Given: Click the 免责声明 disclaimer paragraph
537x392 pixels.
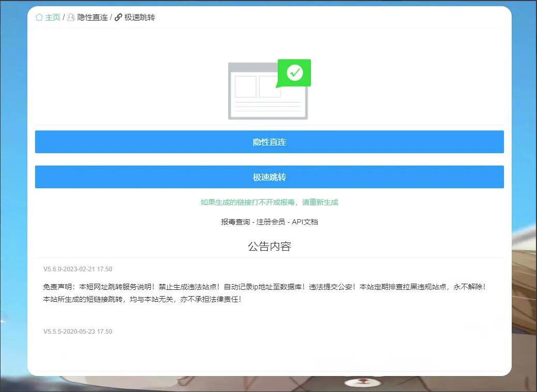Looking at the screenshot, I should (x=264, y=292).
